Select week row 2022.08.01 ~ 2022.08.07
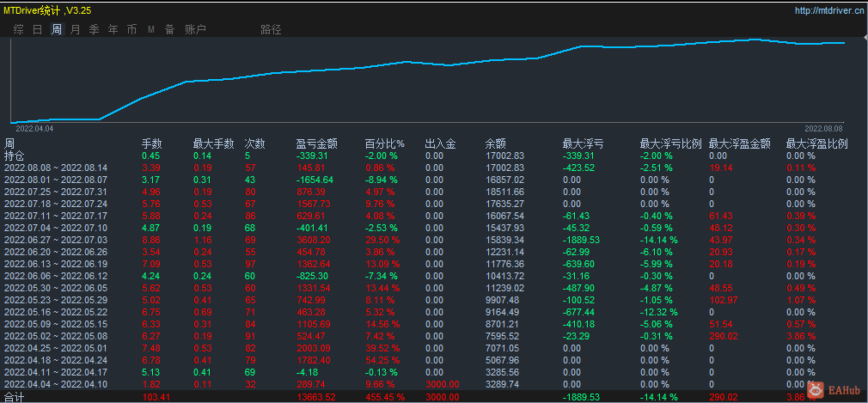Image resolution: width=868 pixels, height=403 pixels. coord(55,180)
